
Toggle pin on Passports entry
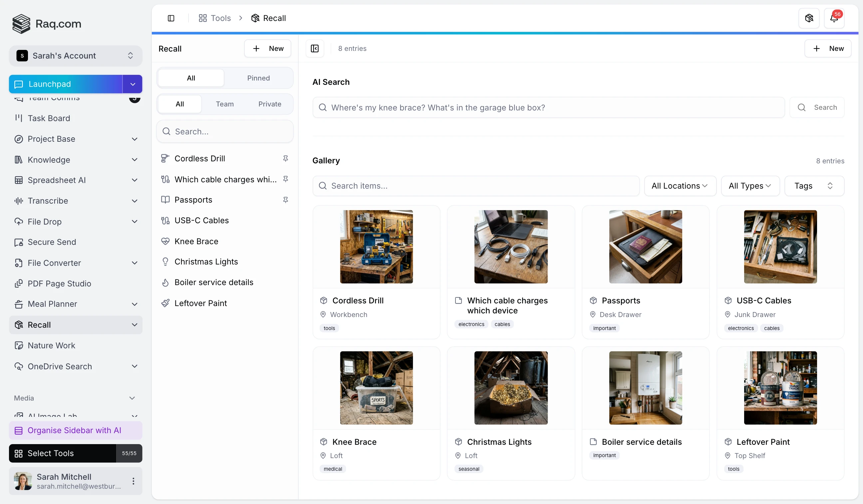[x=285, y=200]
